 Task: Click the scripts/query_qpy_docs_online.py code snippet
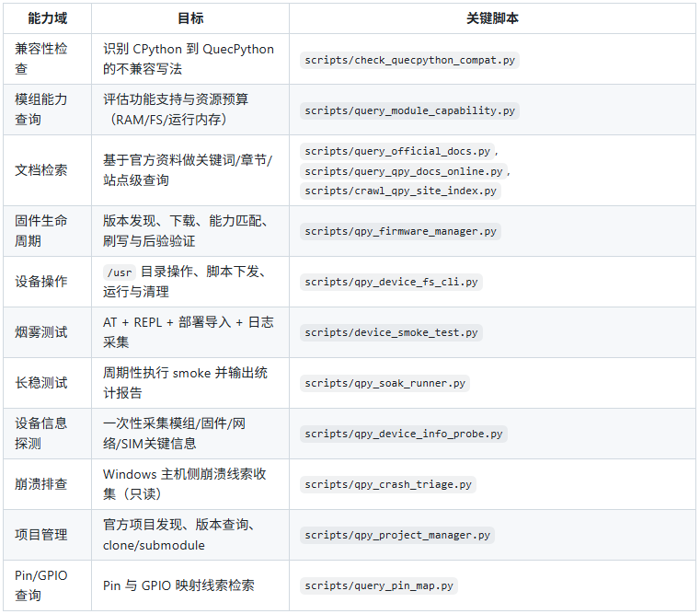[x=403, y=171]
